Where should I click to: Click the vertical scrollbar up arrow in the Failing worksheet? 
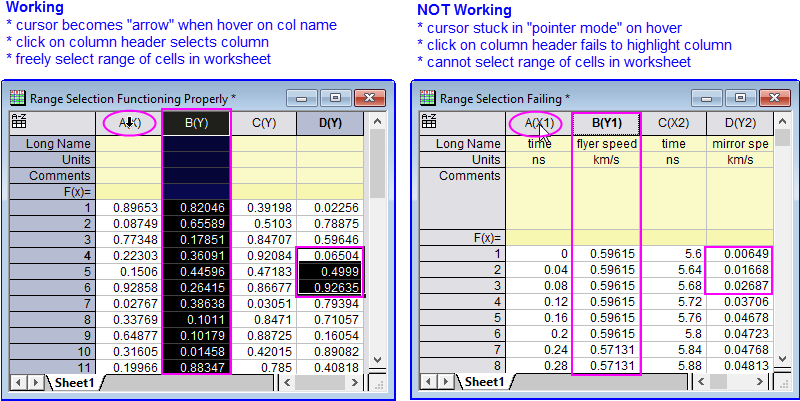[782, 121]
